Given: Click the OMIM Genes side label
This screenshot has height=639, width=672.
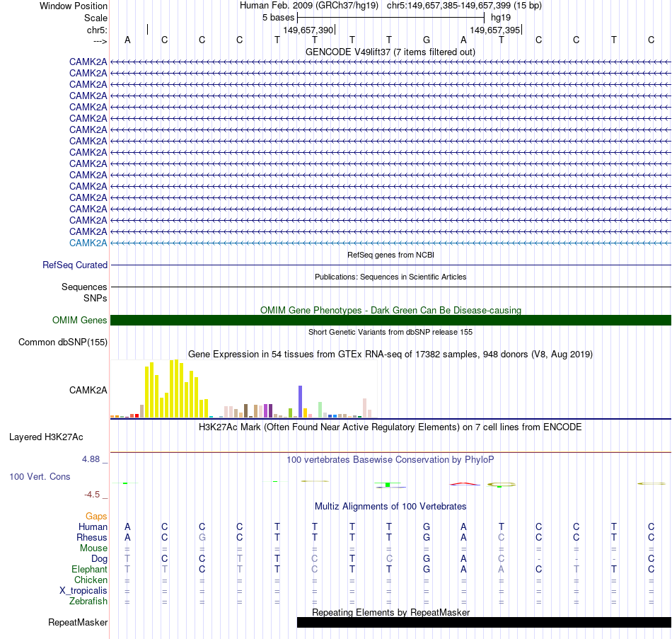Looking at the screenshot, I should coord(79,320).
